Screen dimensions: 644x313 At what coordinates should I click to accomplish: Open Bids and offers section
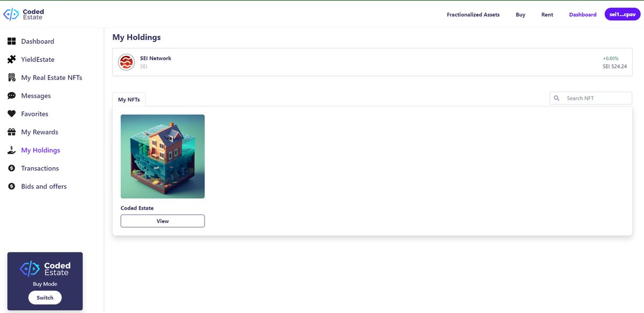point(44,187)
